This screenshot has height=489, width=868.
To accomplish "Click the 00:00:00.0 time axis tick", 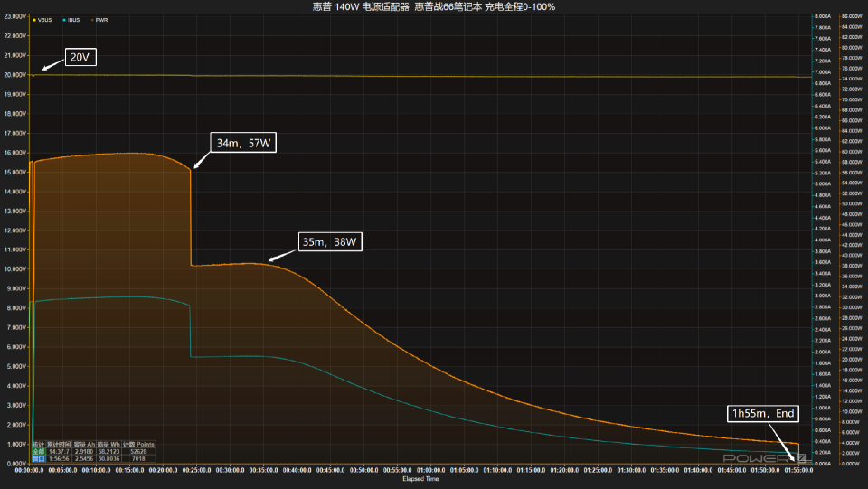I will pos(29,470).
